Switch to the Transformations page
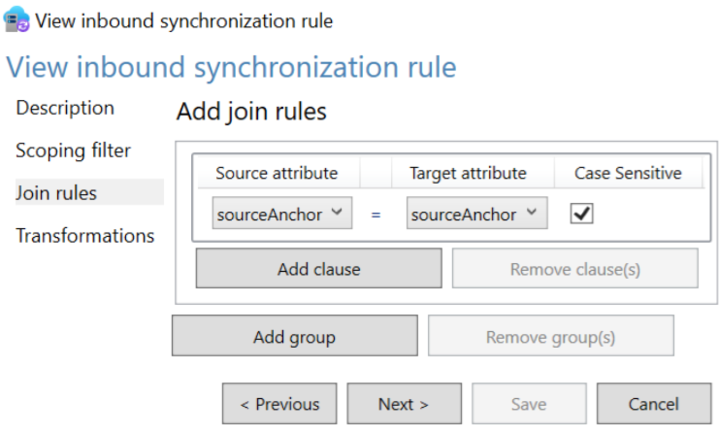Screen dimensions: 719x435 click(x=85, y=236)
